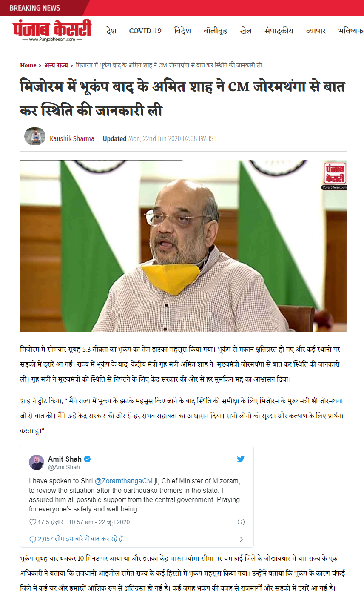Like the tweet using heart icon
364x614 pixels.
[33, 522]
